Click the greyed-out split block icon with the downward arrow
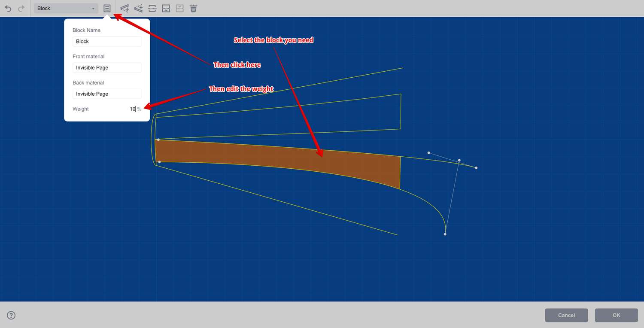The image size is (644, 328). coord(179,8)
